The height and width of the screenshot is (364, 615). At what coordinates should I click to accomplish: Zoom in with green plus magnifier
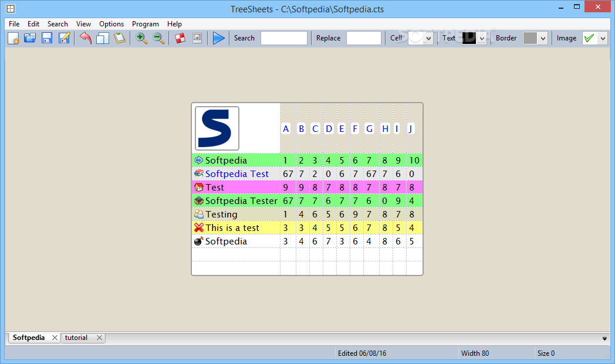pos(141,38)
